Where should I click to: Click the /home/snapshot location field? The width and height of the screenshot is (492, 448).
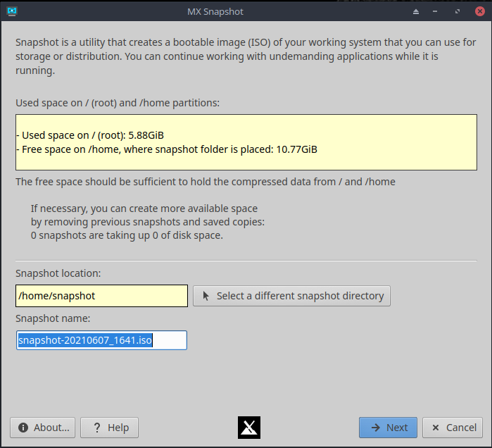click(101, 296)
